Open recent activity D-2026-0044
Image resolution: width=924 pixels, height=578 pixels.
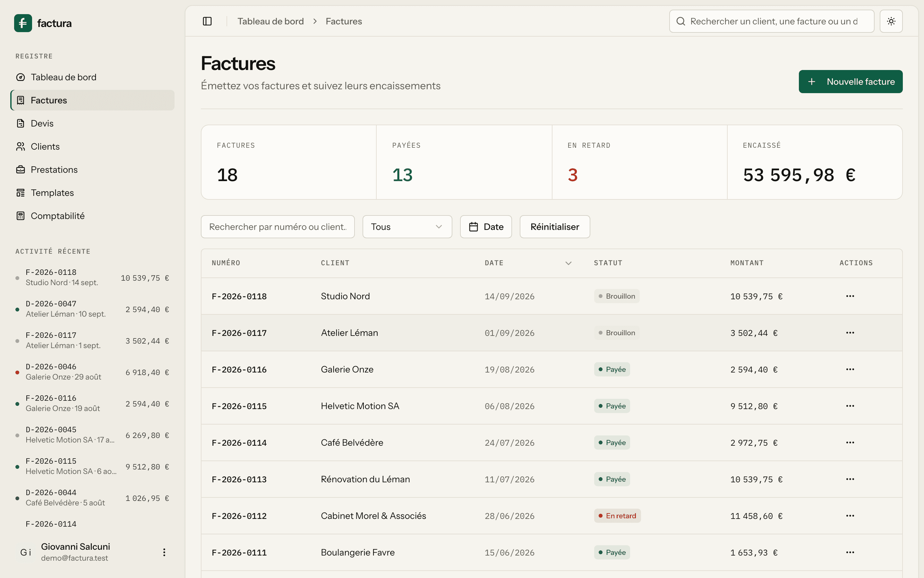[92, 498]
